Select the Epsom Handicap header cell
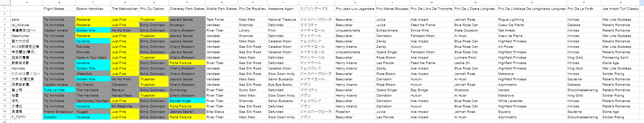 click(93, 8)
